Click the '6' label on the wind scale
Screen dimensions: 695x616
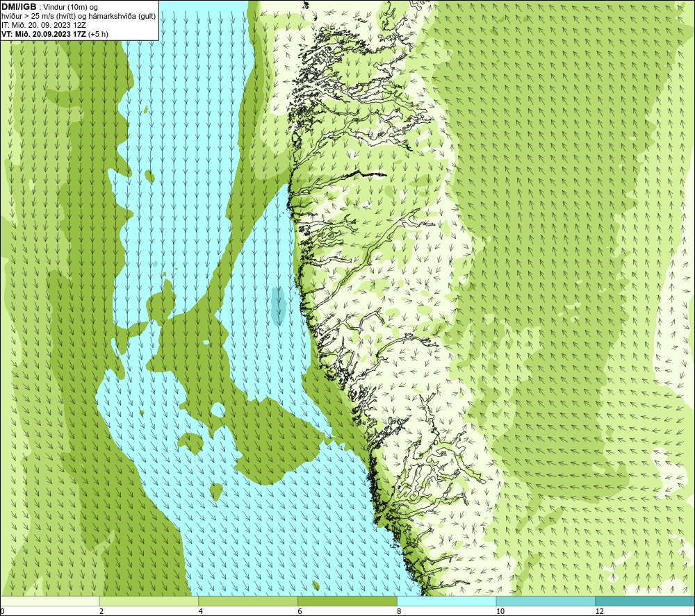pyautogui.click(x=300, y=611)
